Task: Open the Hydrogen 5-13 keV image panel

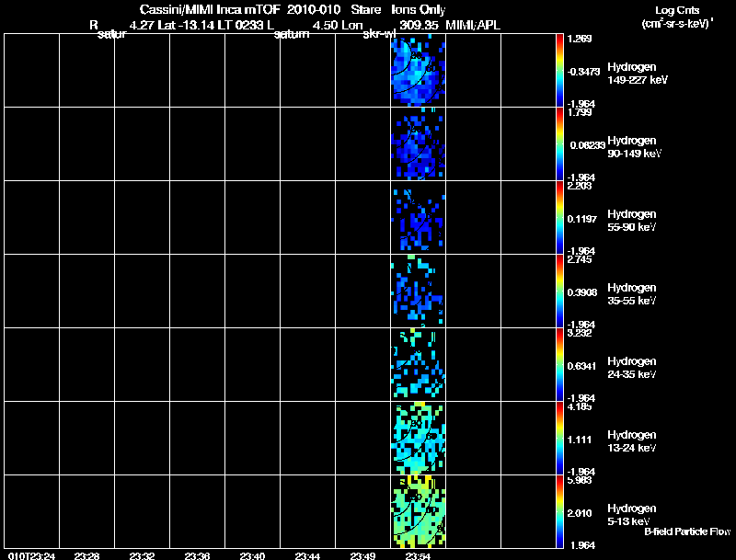Action: pyautogui.click(x=418, y=511)
